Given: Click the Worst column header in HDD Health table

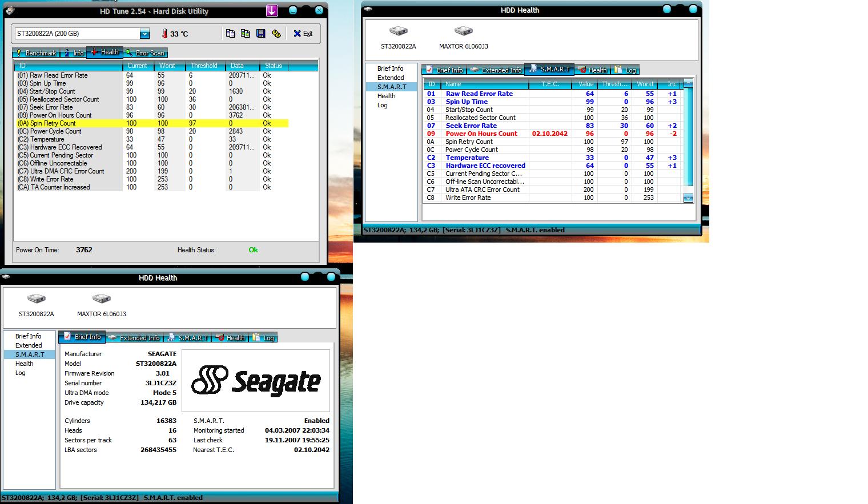Looking at the screenshot, I should [645, 84].
